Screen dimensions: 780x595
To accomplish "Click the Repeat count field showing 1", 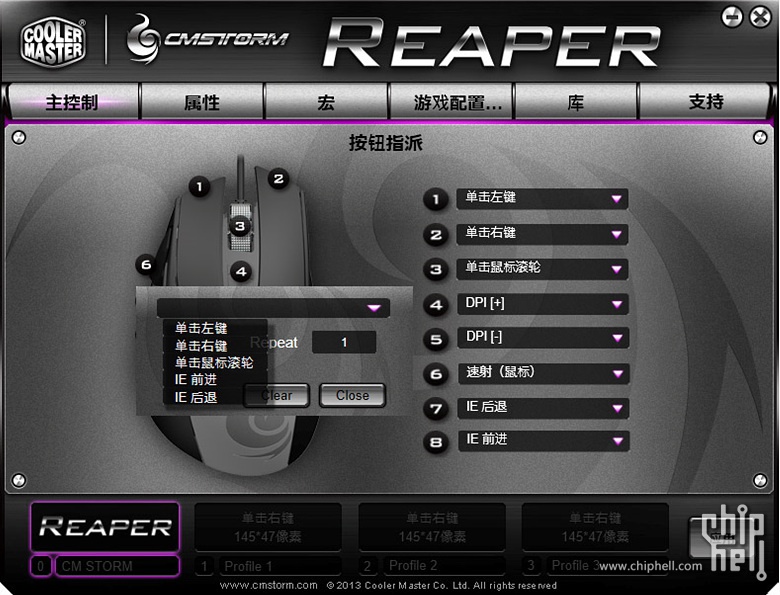I will pyautogui.click(x=344, y=342).
